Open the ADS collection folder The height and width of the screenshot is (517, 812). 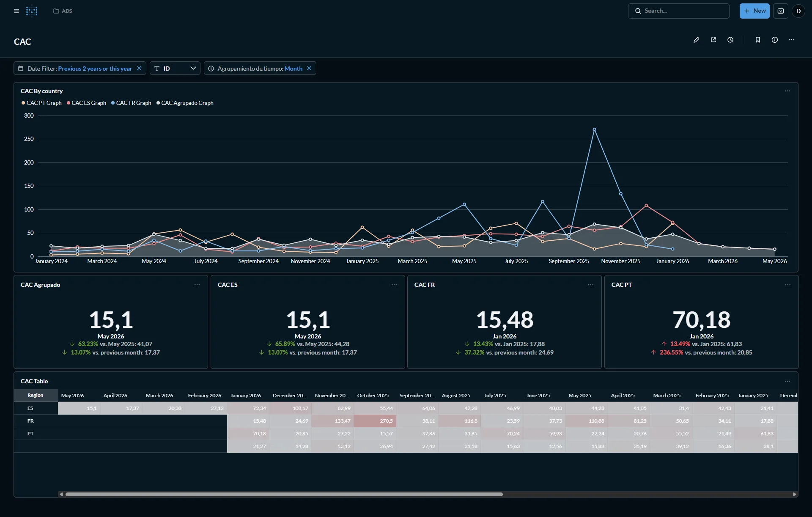click(63, 11)
